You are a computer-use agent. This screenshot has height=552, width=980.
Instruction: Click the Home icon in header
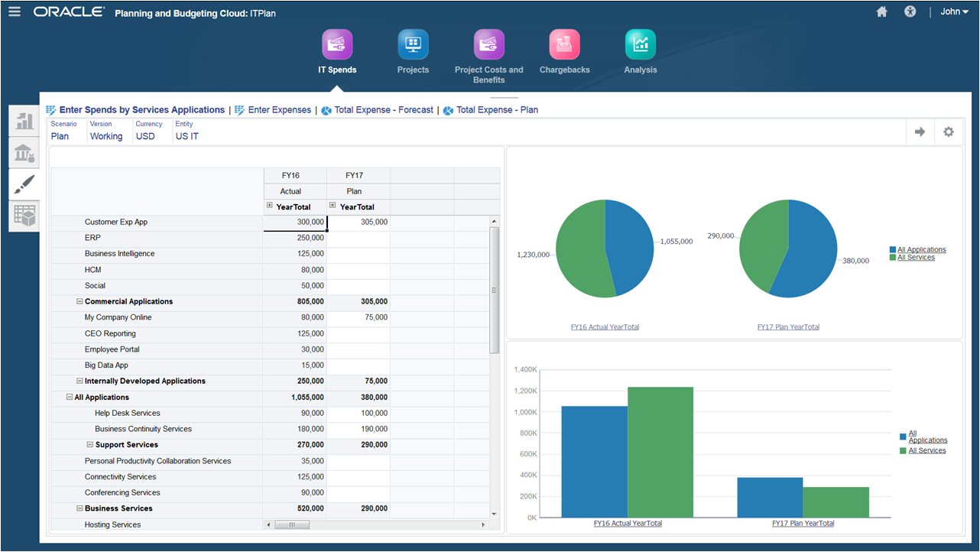pyautogui.click(x=881, y=12)
